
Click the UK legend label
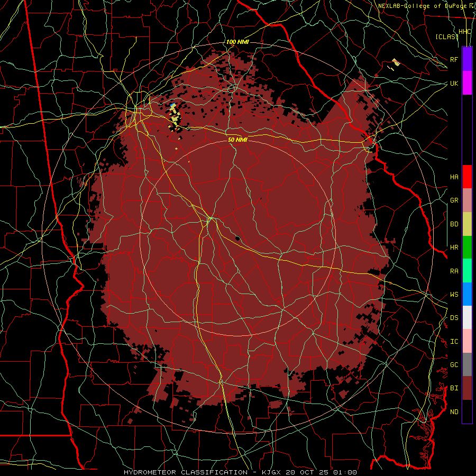coord(454,83)
